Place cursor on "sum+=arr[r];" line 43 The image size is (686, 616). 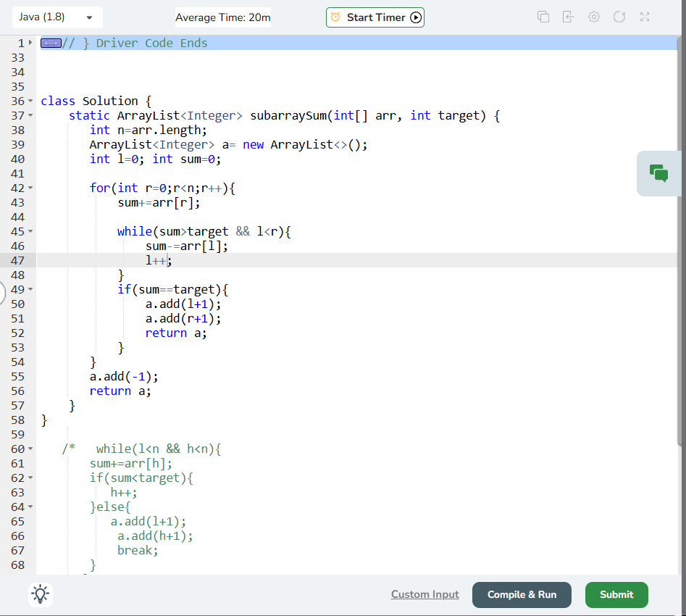pyautogui.click(x=159, y=203)
